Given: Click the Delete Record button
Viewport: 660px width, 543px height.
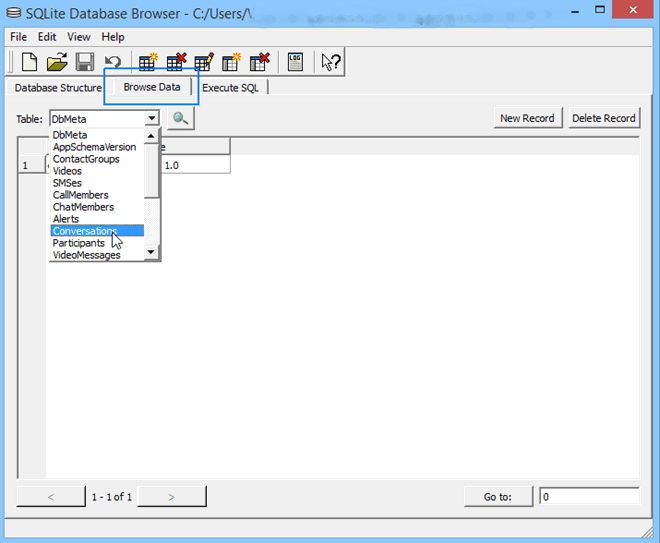Looking at the screenshot, I should click(604, 118).
